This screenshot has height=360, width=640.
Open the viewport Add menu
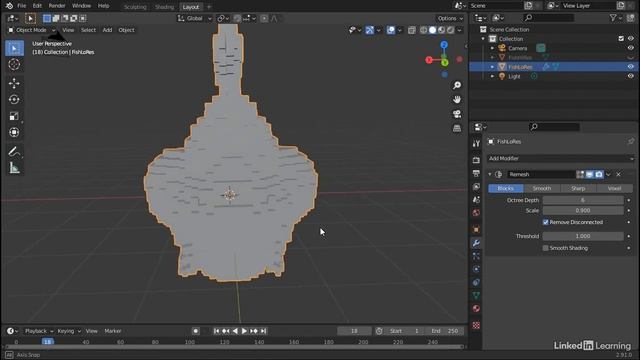pos(107,30)
